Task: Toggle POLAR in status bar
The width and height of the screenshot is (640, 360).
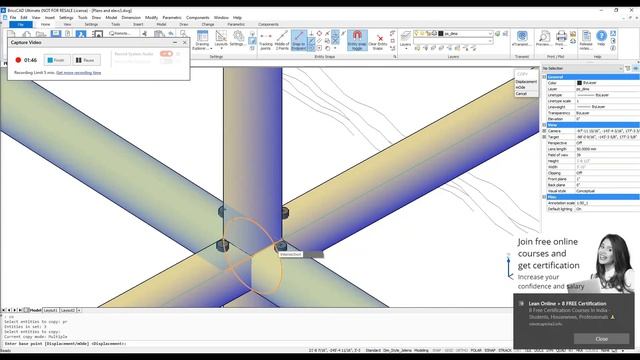Action: click(x=476, y=350)
